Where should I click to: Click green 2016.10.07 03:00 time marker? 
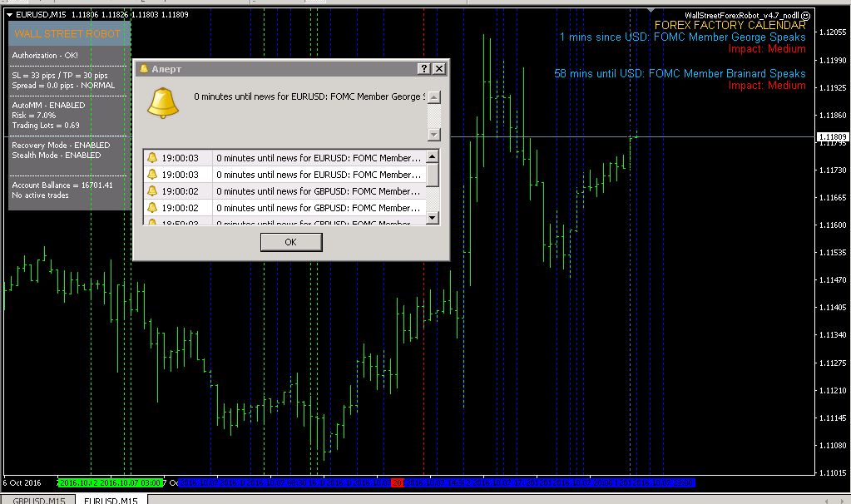point(131,483)
